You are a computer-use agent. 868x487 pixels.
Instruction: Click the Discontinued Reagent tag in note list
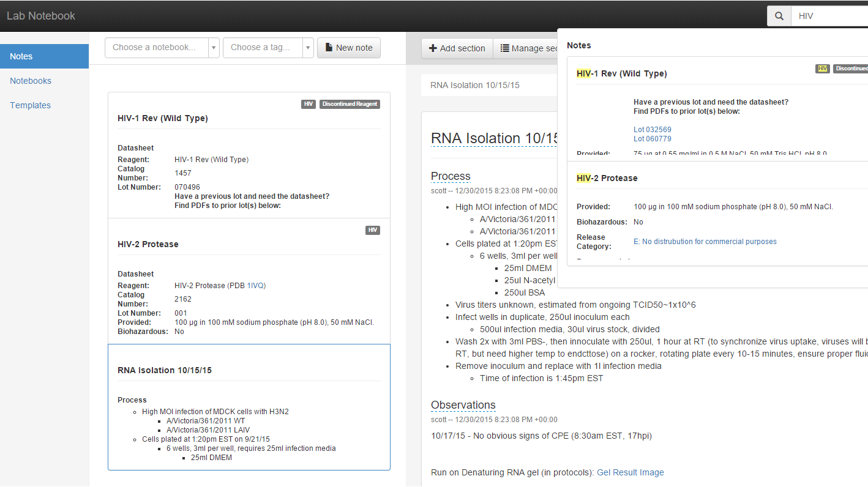(x=350, y=104)
